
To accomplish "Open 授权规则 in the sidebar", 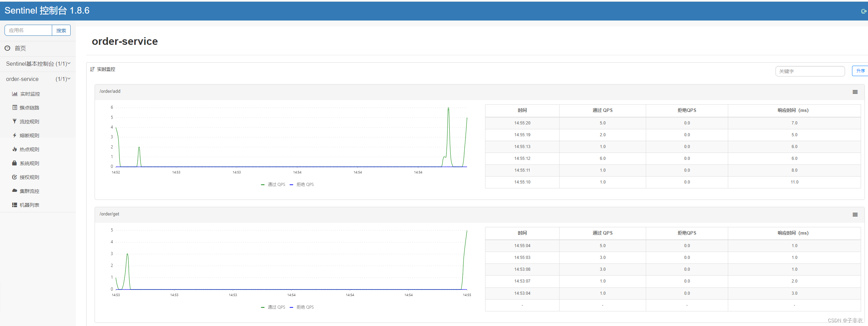I will 30,177.
